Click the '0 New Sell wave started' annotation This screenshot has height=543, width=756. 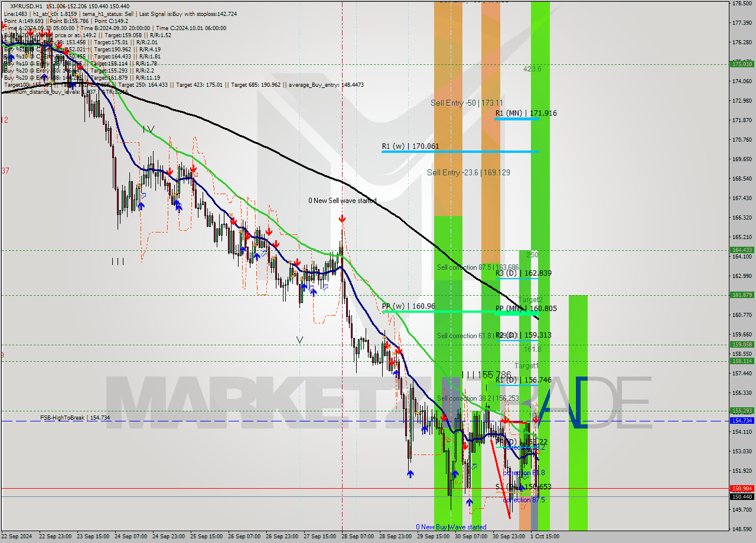pos(342,201)
